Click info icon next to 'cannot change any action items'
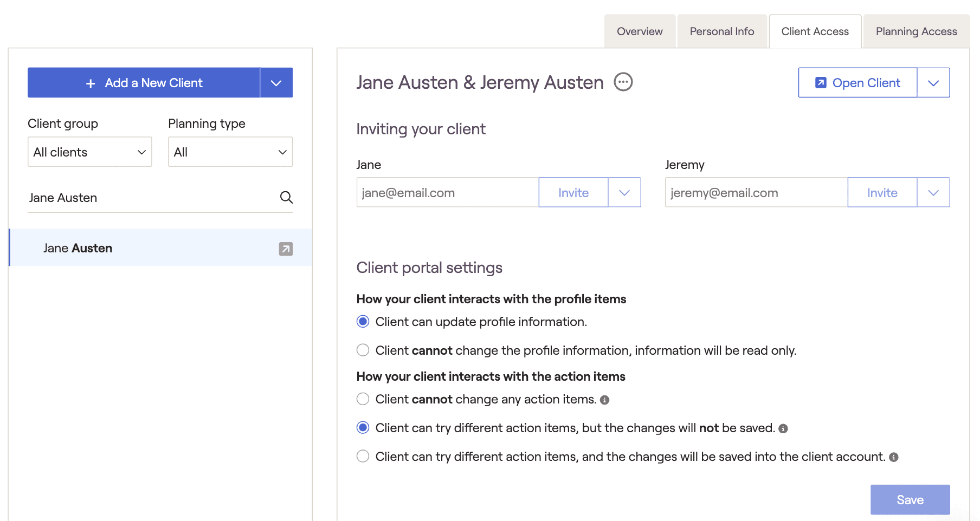This screenshot has width=980, height=521. [x=605, y=400]
